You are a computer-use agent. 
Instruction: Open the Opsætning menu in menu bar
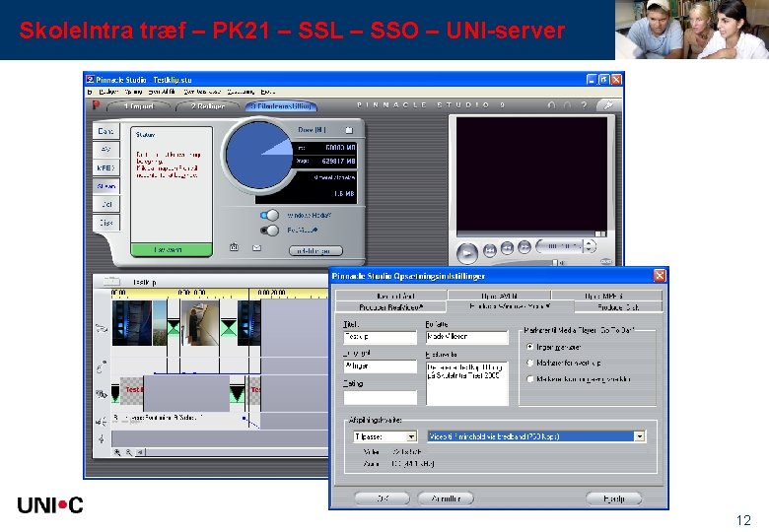(x=241, y=92)
